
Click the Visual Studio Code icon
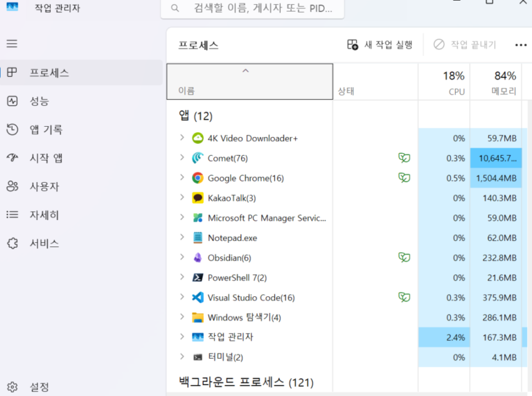pyautogui.click(x=198, y=297)
